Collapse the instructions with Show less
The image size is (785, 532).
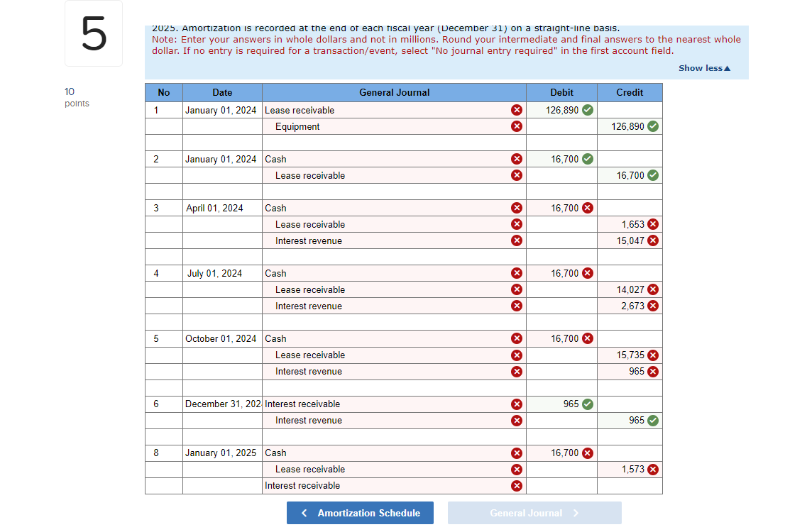(704, 67)
